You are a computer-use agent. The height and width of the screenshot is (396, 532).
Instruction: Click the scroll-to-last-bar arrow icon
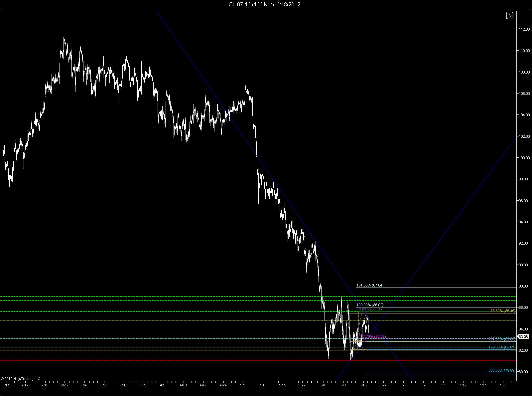510,16
